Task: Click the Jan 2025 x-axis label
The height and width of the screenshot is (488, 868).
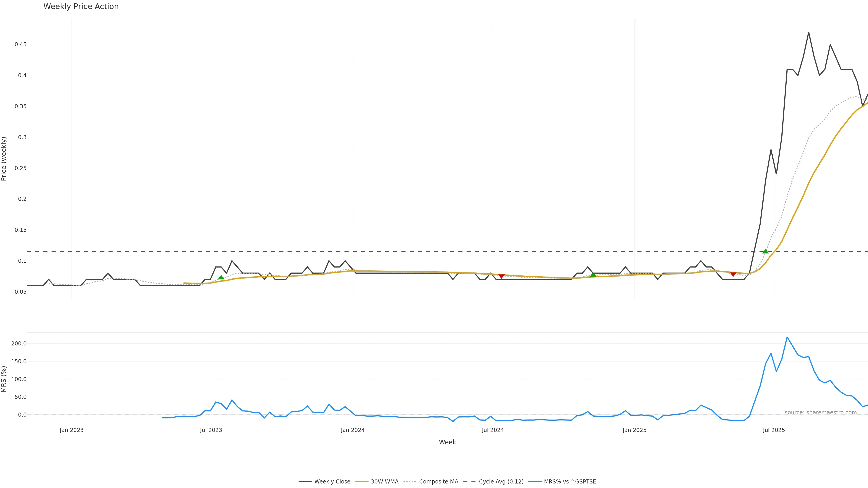Action: coord(634,430)
